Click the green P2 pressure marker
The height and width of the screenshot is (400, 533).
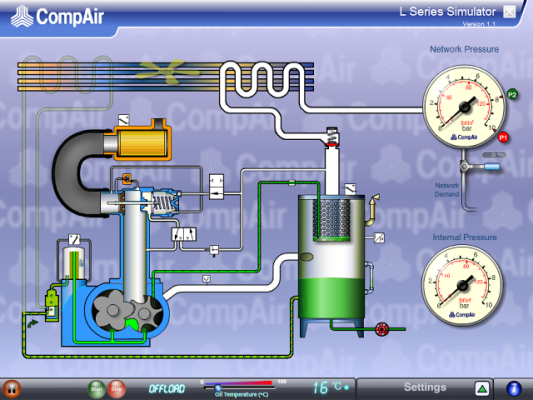(512, 94)
